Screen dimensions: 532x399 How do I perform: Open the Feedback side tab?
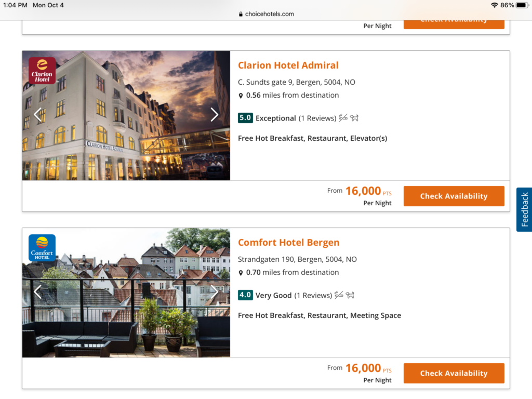point(524,209)
